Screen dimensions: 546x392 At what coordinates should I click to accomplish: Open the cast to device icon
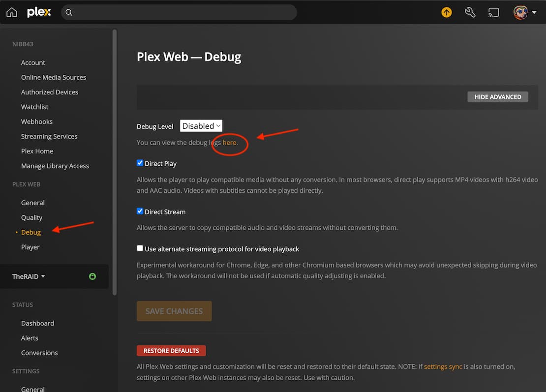click(x=494, y=12)
